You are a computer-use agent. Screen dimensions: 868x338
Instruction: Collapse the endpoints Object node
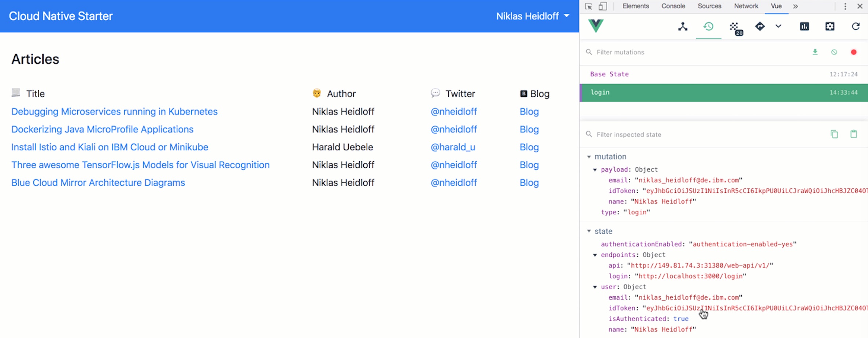click(595, 255)
